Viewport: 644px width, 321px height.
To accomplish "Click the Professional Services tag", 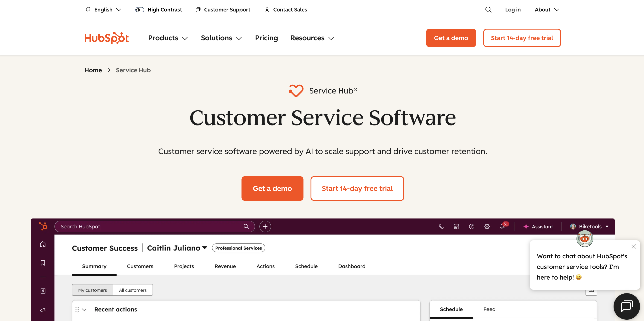I will (238, 248).
